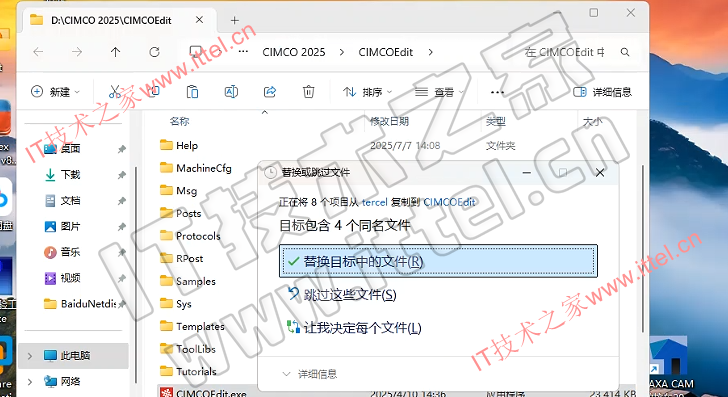Go up one folder level
Viewport: 728px width, 397px height.
(x=116, y=52)
